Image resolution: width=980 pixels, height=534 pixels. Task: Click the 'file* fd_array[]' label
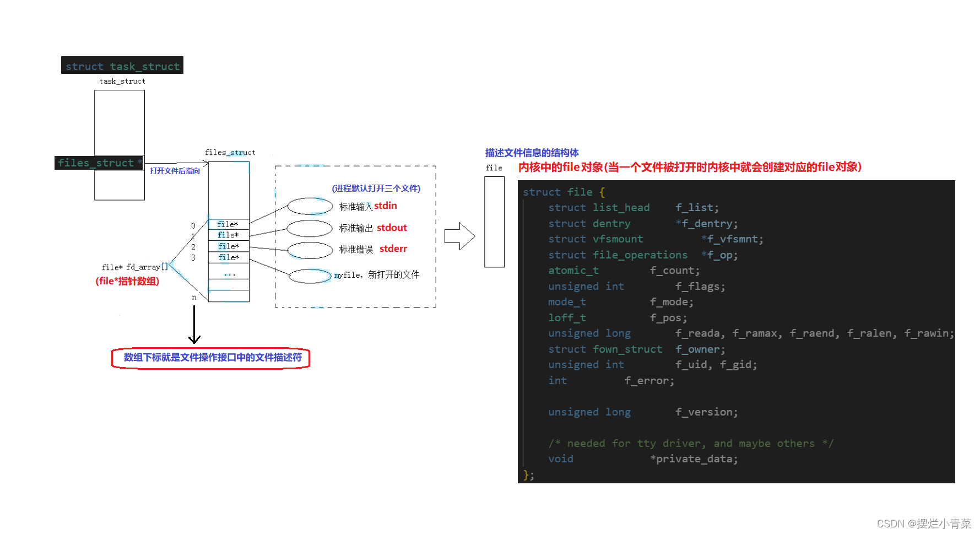[x=135, y=267]
